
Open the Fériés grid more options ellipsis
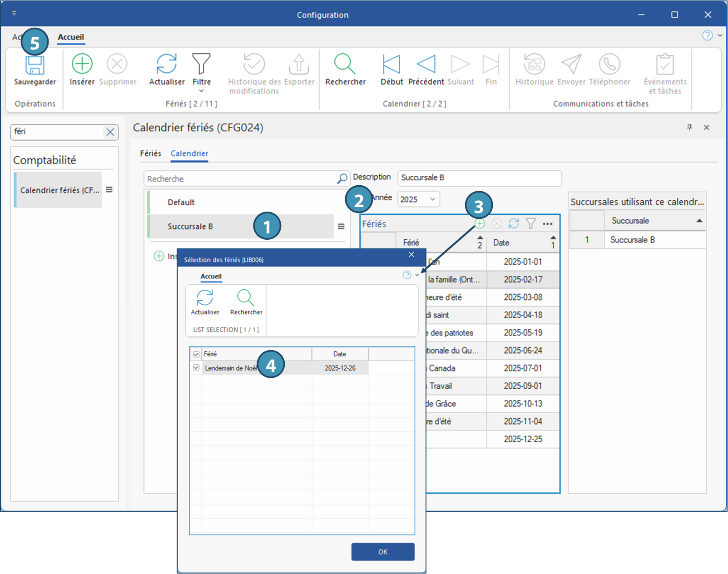click(548, 224)
